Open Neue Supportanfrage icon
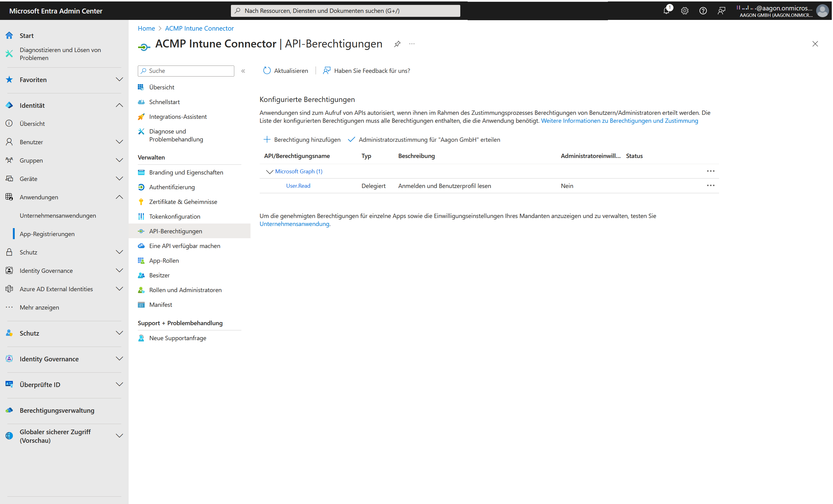Screen dimensions: 833x504 tap(141, 338)
